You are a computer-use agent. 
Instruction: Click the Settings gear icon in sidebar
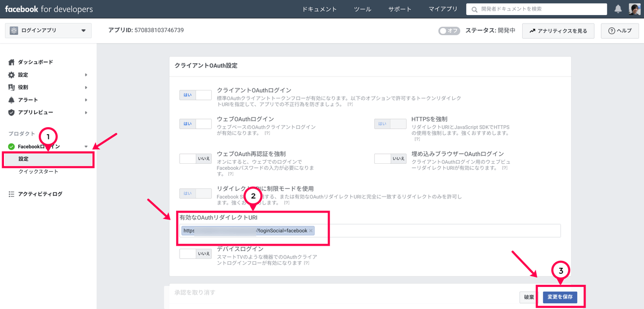(x=12, y=75)
